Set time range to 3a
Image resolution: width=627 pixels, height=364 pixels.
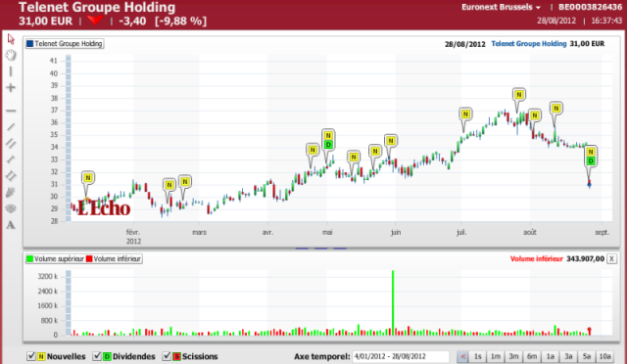(568, 356)
